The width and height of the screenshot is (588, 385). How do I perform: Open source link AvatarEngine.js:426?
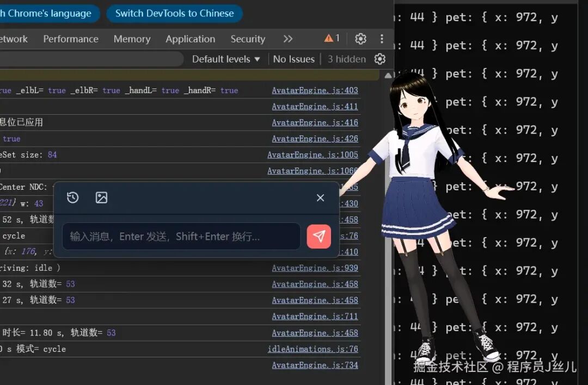click(315, 139)
